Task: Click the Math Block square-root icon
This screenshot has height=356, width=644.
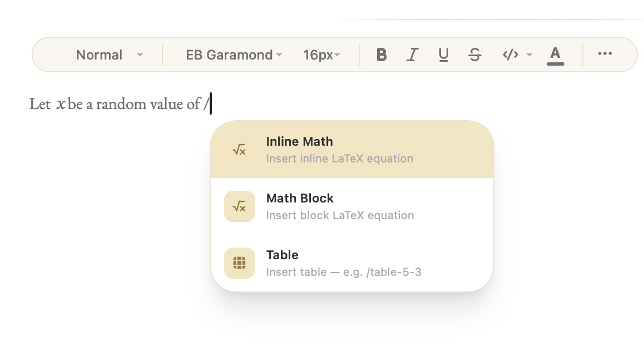Action: 239,206
